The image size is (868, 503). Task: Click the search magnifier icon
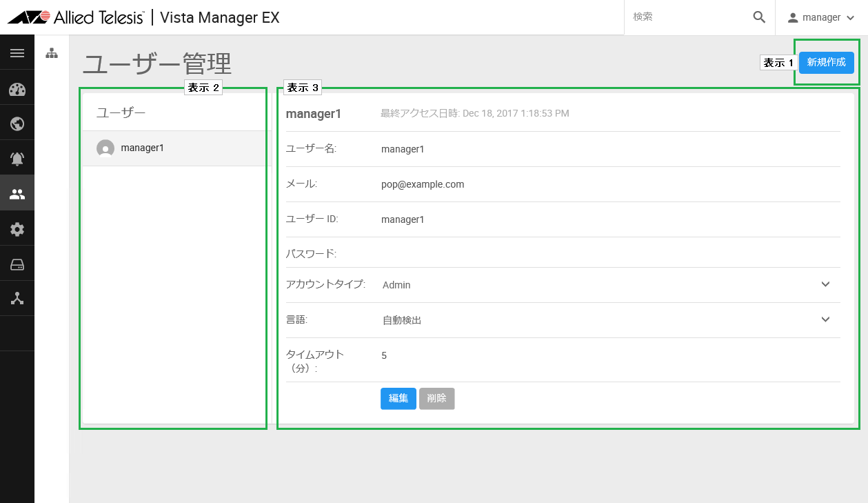click(759, 17)
